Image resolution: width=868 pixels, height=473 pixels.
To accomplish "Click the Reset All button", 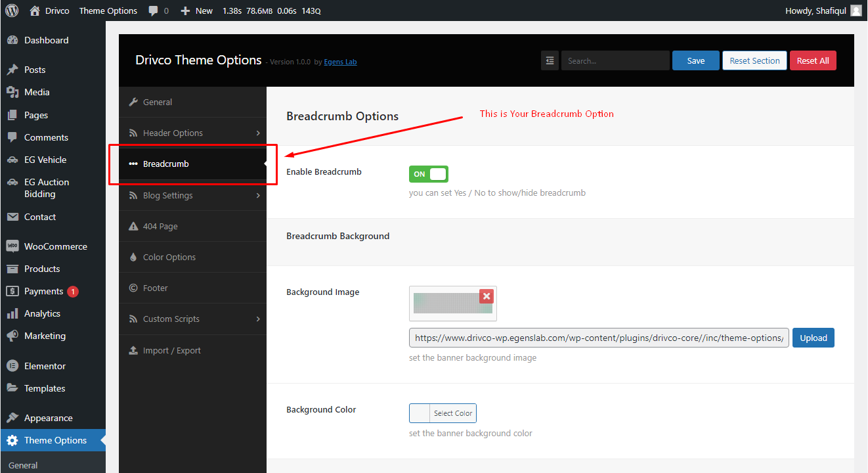I will pyautogui.click(x=813, y=60).
